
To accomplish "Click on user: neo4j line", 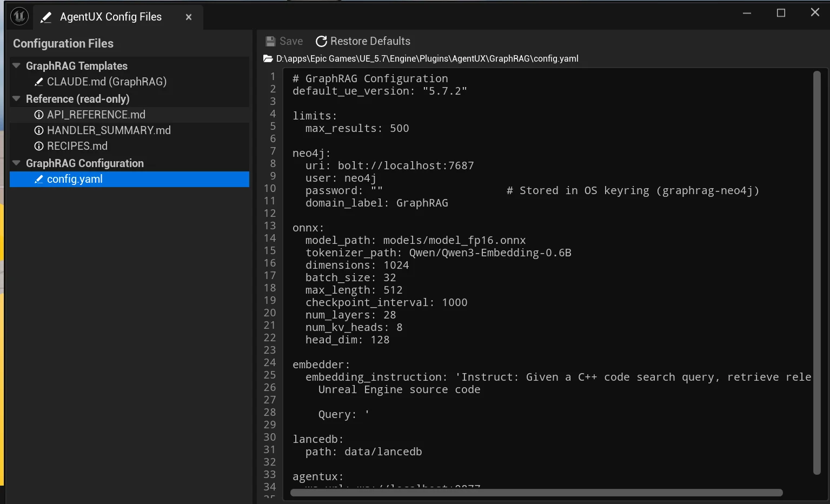I will tap(341, 178).
